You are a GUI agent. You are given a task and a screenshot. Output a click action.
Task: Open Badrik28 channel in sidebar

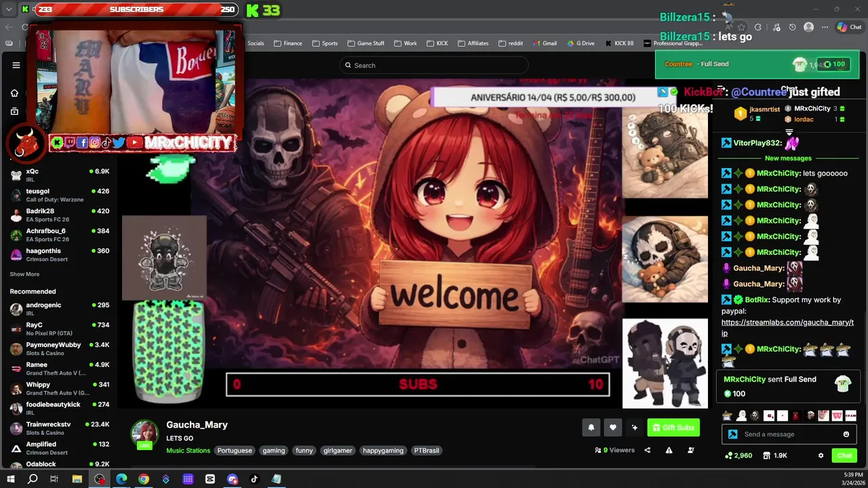tap(60, 215)
